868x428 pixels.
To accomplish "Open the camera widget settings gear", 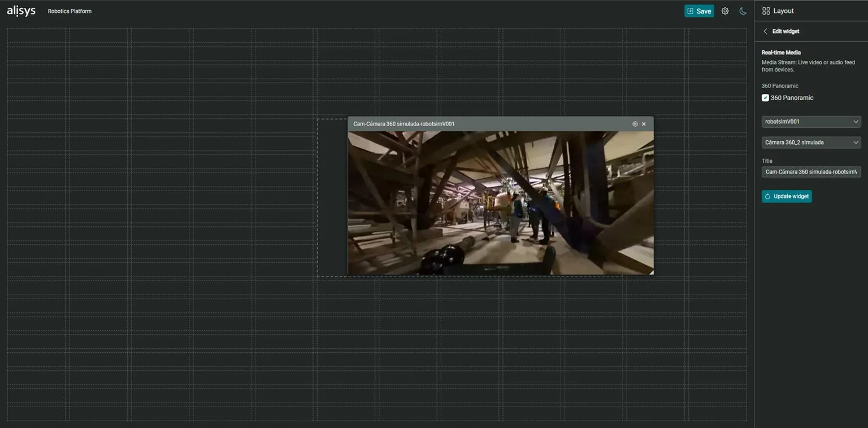I will coord(635,124).
